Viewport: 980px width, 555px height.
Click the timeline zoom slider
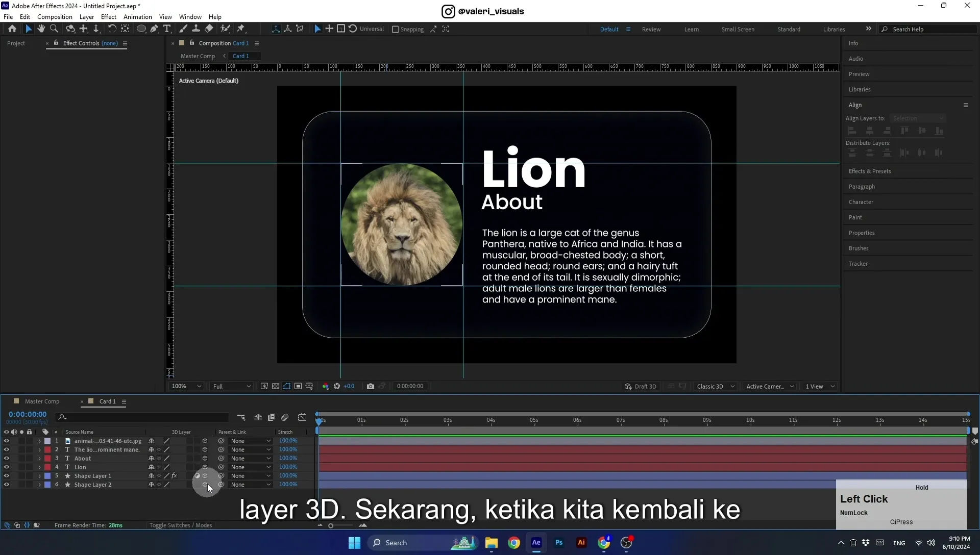pyautogui.click(x=331, y=525)
